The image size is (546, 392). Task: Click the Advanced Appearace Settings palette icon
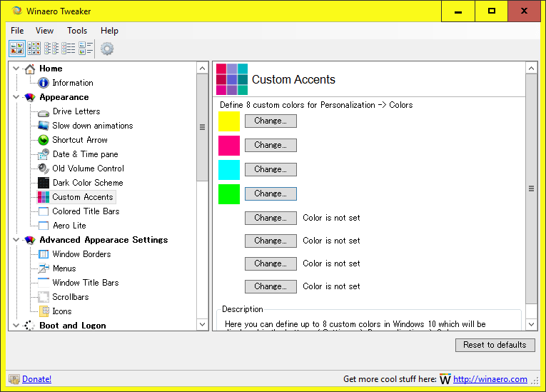click(x=30, y=240)
